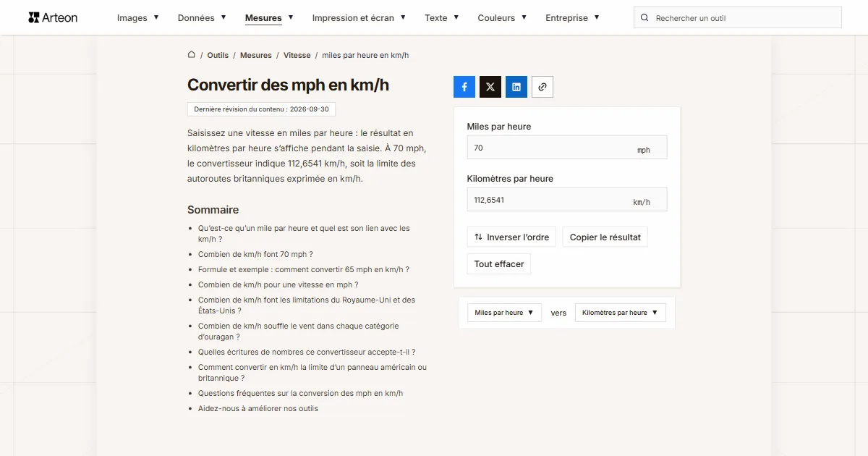The height and width of the screenshot is (456, 868).
Task: Open the Entreprise menu
Action: (x=572, y=18)
